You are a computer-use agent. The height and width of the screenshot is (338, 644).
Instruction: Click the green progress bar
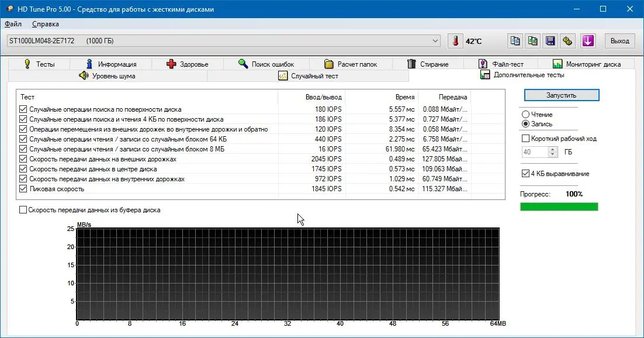pyautogui.click(x=559, y=206)
